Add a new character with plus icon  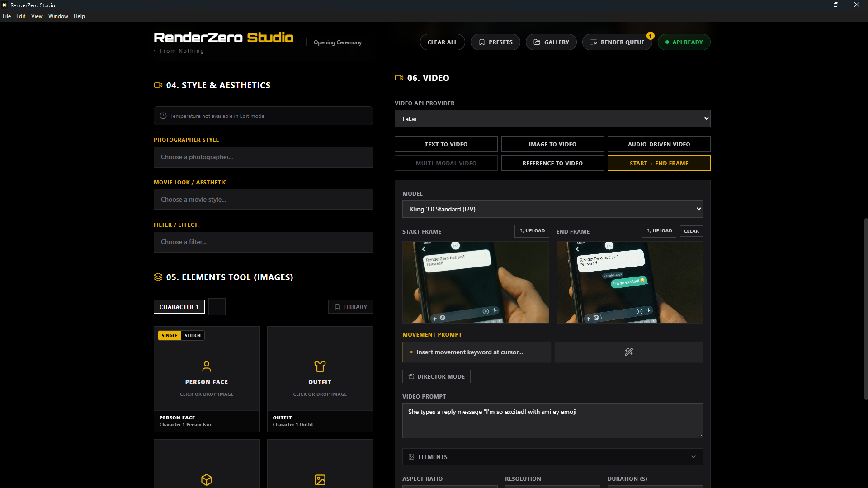pos(217,307)
